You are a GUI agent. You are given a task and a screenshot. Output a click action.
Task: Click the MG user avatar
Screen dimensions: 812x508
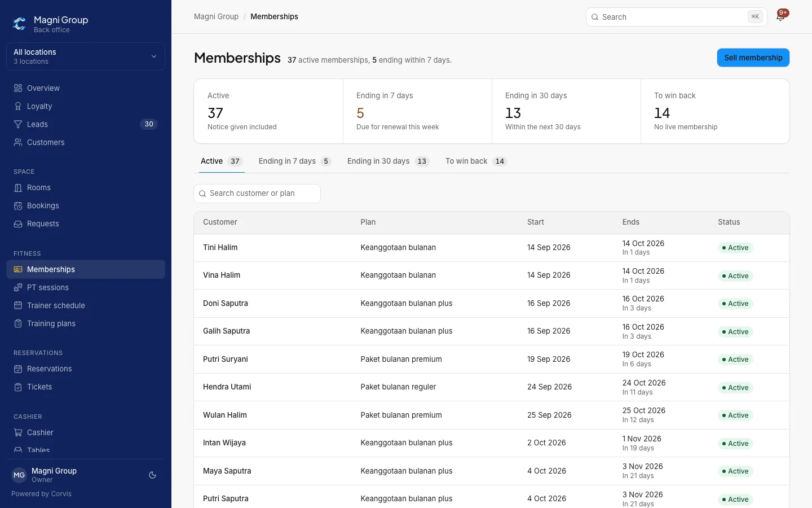(19, 475)
